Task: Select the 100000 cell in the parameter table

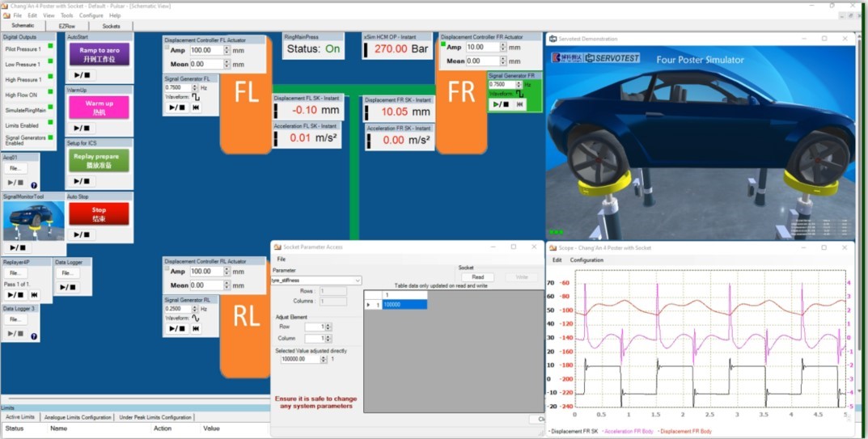Action: pyautogui.click(x=404, y=305)
